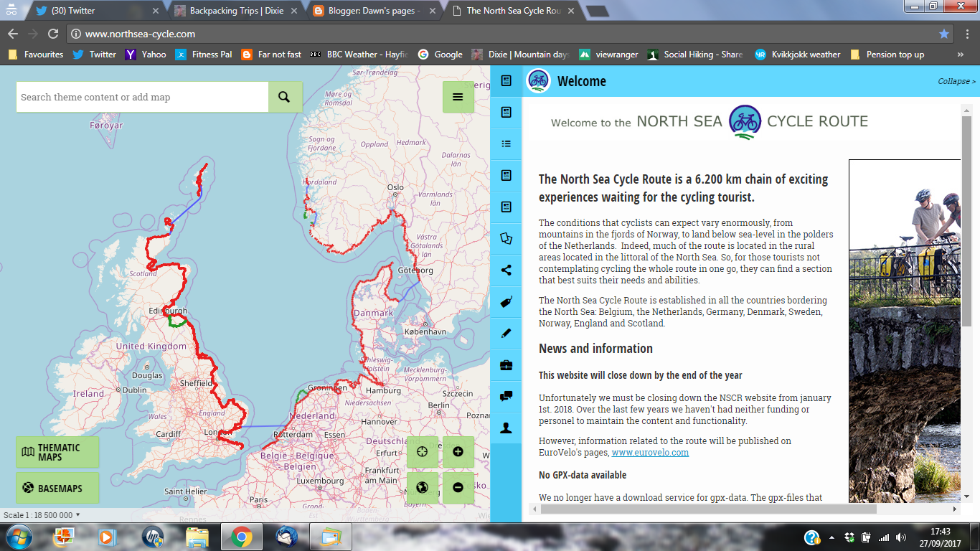
Task: Open the map scale dropdown
Action: pyautogui.click(x=79, y=514)
